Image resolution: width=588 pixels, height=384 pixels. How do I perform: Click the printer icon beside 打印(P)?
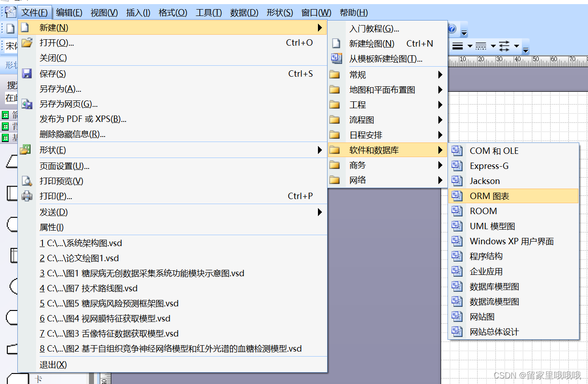tap(27, 196)
